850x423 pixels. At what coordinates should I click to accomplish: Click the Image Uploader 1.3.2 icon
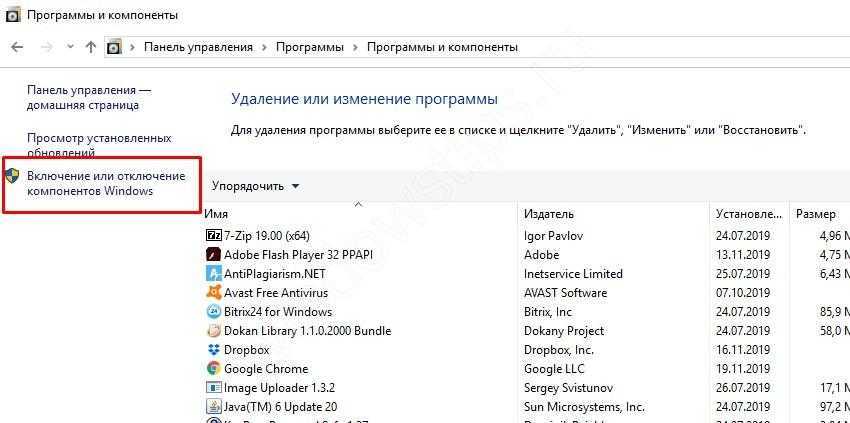click(214, 388)
